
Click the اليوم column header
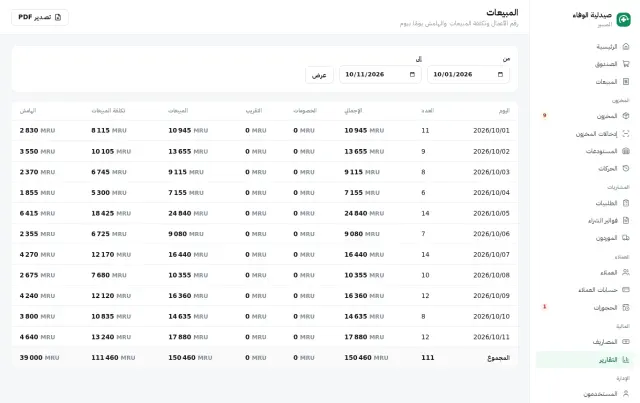coord(504,111)
